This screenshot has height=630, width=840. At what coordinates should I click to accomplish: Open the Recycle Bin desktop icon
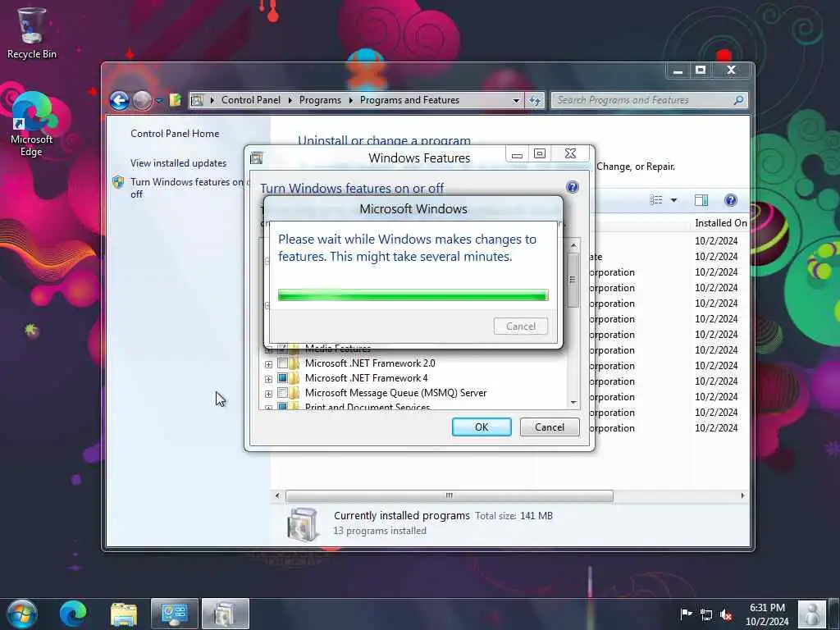click(31, 33)
